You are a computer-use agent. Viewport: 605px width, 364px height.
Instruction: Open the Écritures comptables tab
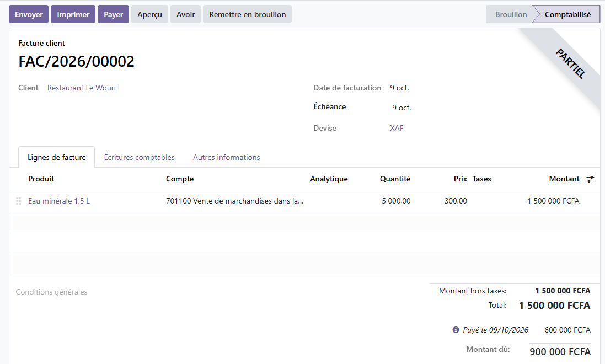[x=140, y=157]
